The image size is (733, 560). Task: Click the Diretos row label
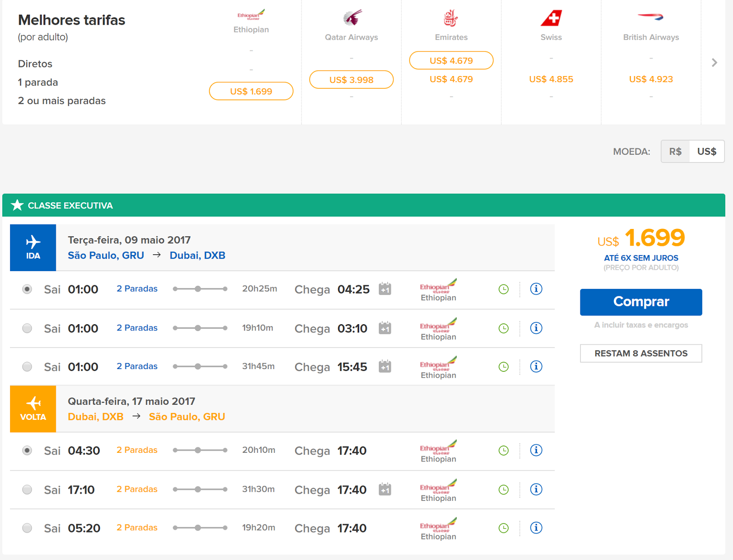click(x=35, y=64)
